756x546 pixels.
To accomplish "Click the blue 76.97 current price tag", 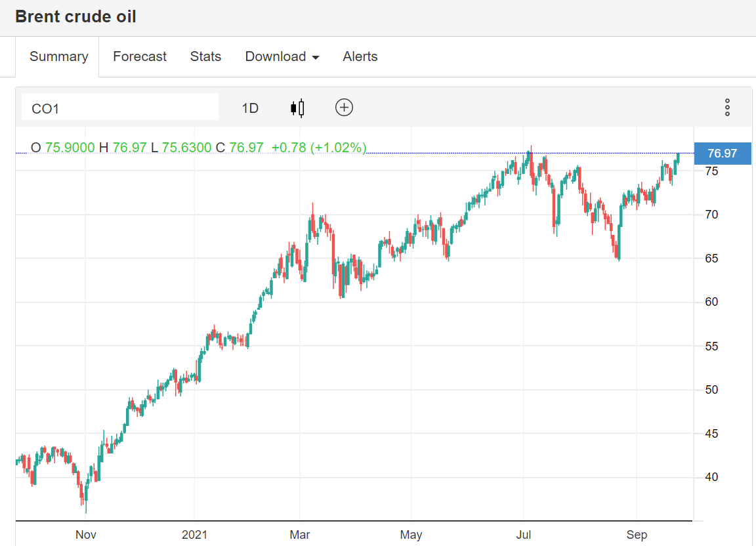I will pos(722,154).
